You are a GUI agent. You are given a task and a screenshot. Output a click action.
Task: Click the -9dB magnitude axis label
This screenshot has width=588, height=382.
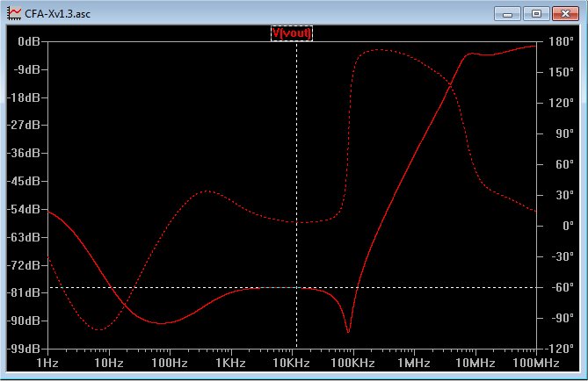[x=25, y=69]
